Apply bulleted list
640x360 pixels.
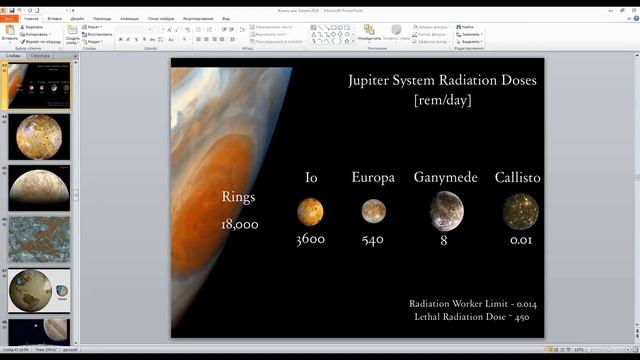199,30
